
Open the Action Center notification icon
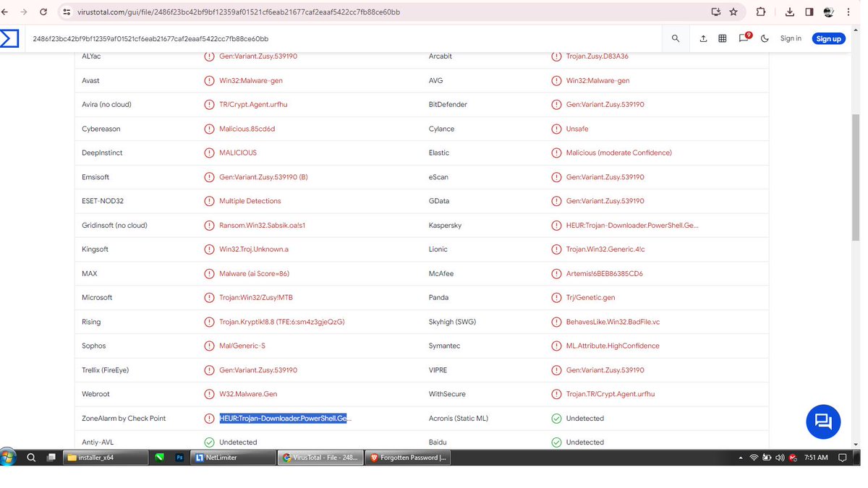pyautogui.click(x=843, y=458)
